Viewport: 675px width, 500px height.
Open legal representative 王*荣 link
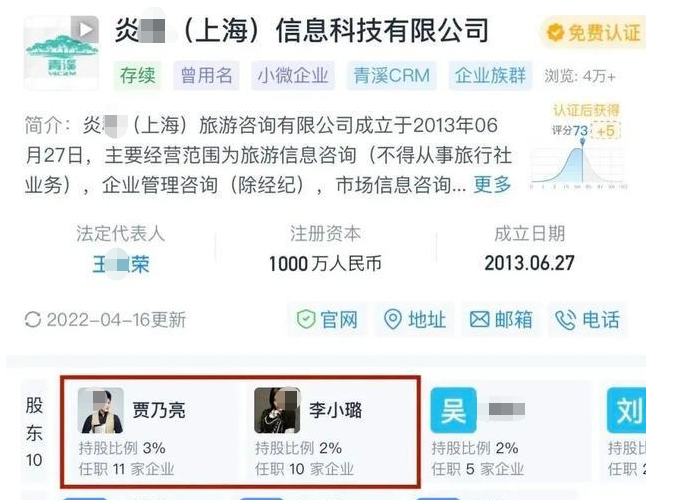(x=121, y=264)
